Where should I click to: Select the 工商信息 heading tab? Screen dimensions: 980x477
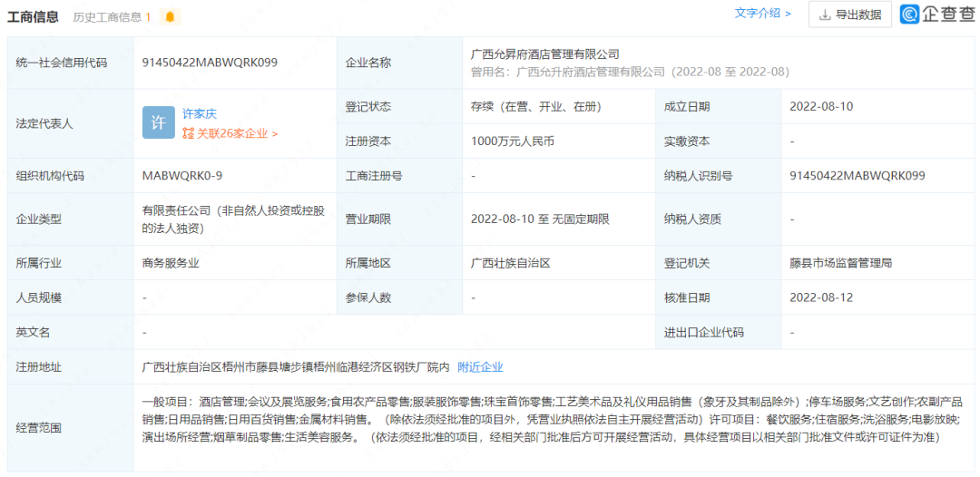(x=34, y=17)
